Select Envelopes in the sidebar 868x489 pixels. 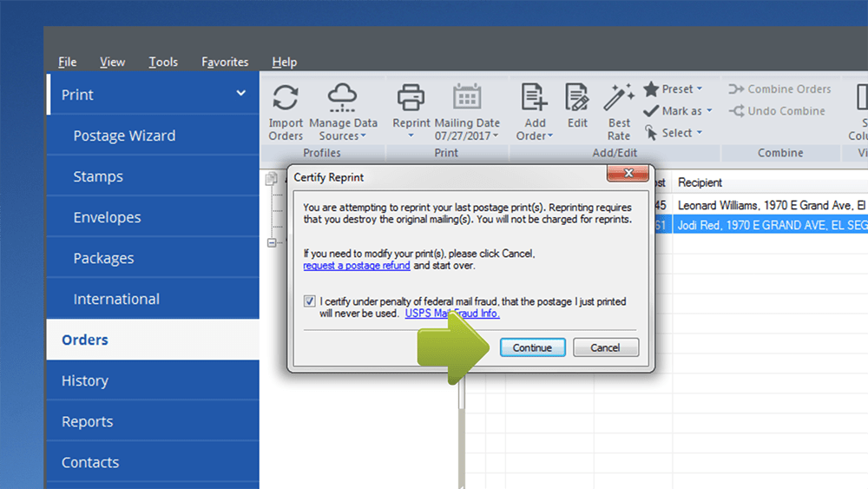point(153,217)
